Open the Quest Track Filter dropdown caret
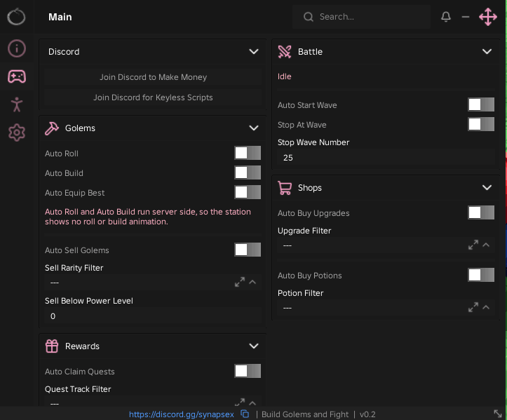Image resolution: width=507 pixels, height=420 pixels. pyautogui.click(x=252, y=403)
